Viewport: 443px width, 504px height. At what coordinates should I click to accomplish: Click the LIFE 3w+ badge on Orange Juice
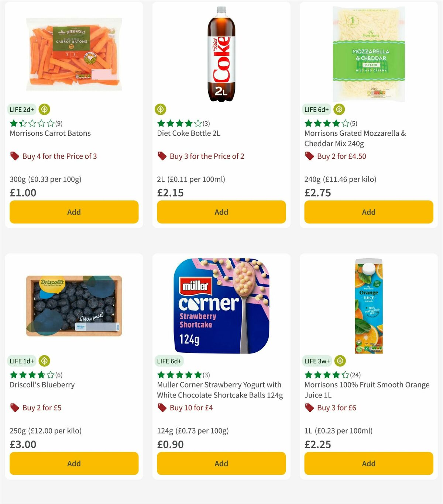(x=317, y=361)
